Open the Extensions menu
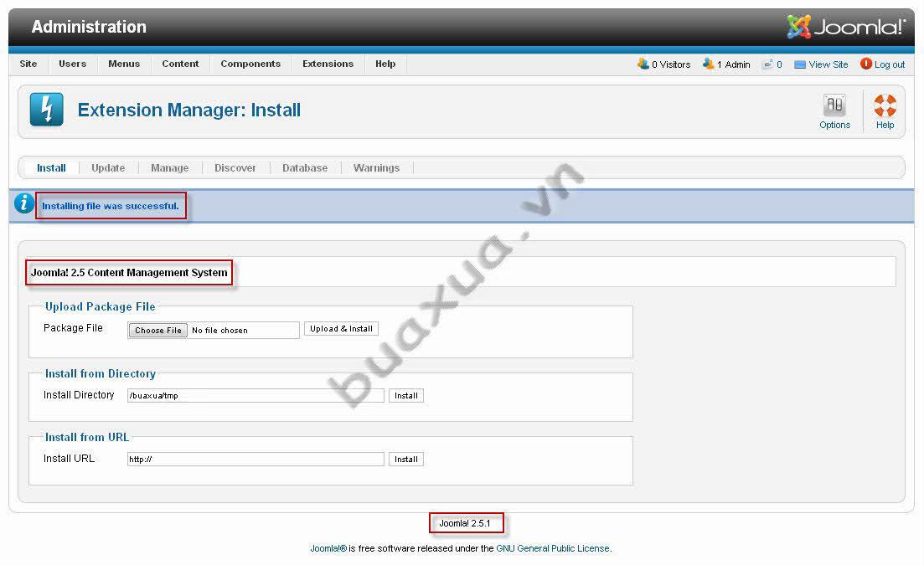 pos(328,64)
